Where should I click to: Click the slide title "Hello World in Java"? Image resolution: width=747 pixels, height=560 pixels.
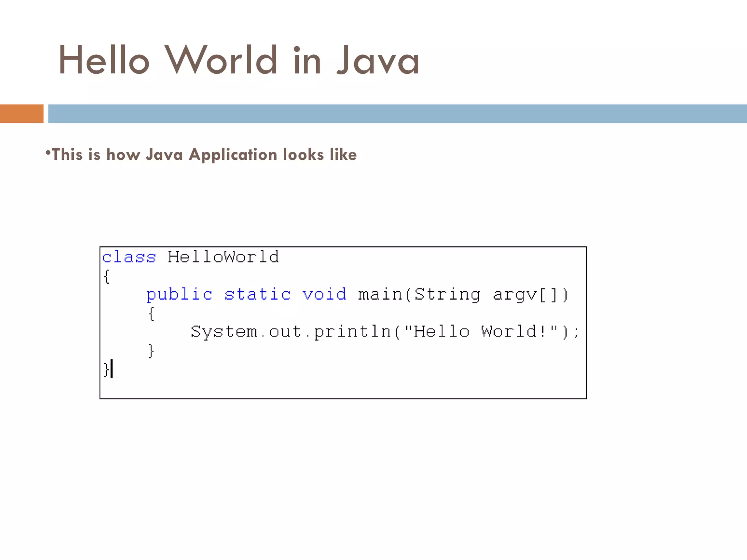(x=239, y=60)
